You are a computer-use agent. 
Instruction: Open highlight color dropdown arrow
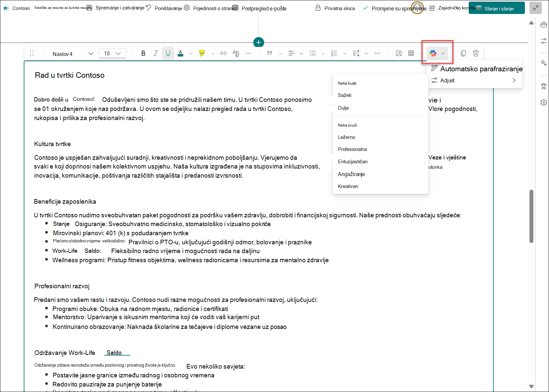pyautogui.click(x=213, y=53)
